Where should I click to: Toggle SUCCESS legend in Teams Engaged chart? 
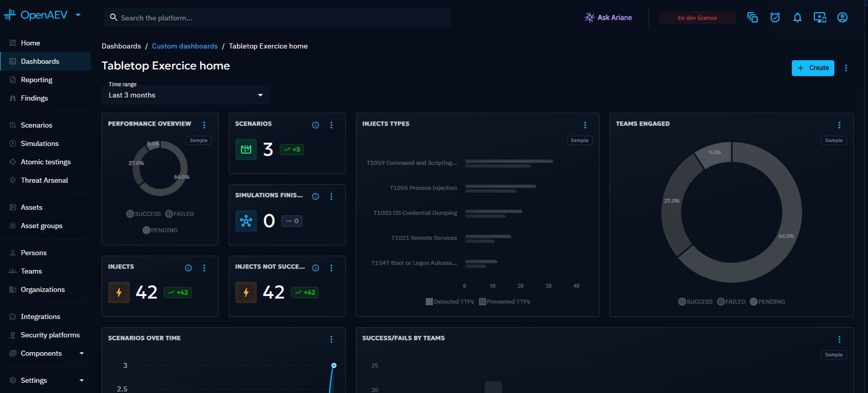click(695, 302)
